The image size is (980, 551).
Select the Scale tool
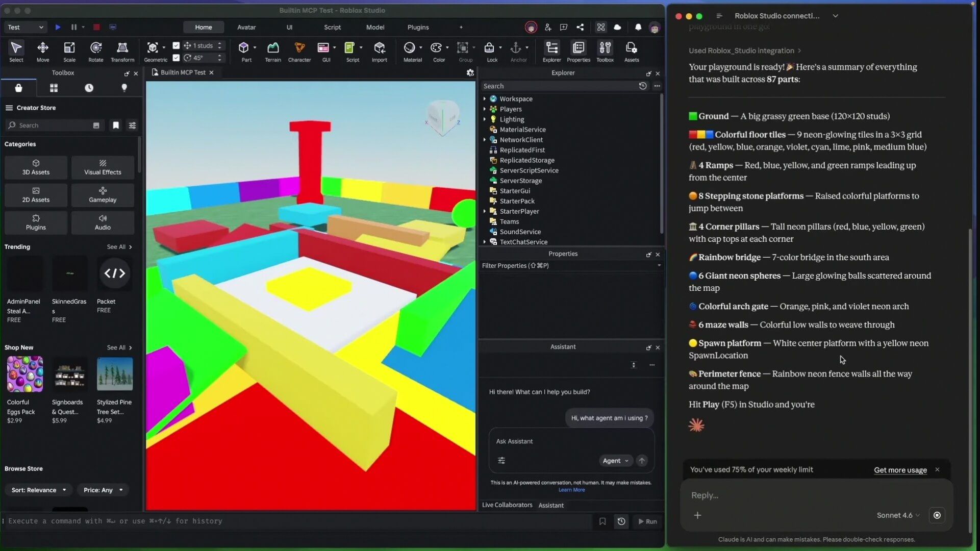point(69,51)
